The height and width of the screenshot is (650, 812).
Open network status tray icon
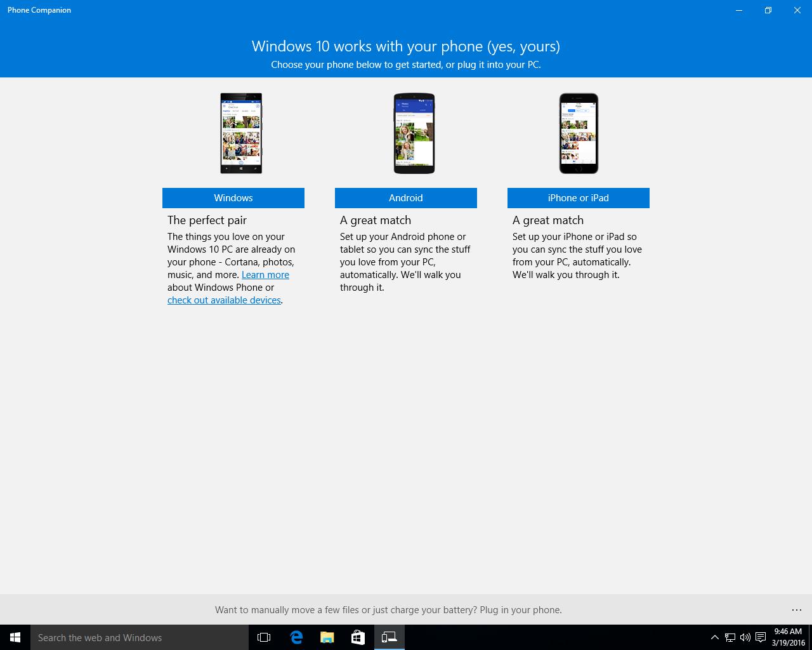[730, 637]
